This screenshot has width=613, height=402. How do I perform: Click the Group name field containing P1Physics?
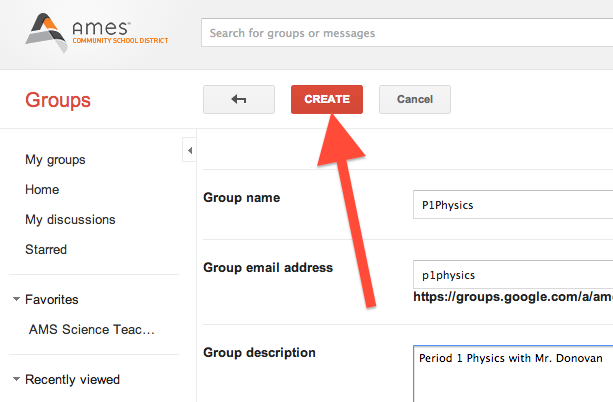[x=512, y=204]
